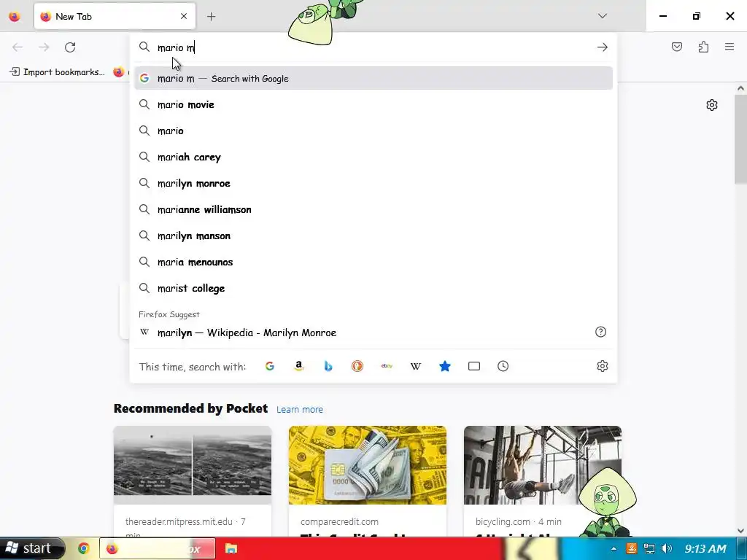Image resolution: width=747 pixels, height=560 pixels.
Task: Search this time with Bing icon
Action: (328, 366)
